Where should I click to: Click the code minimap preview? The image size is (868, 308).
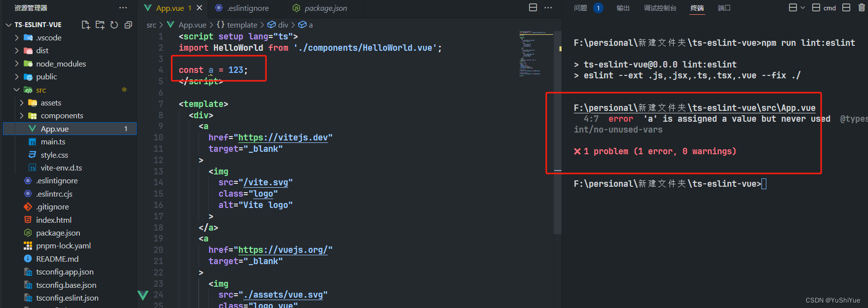(535, 54)
